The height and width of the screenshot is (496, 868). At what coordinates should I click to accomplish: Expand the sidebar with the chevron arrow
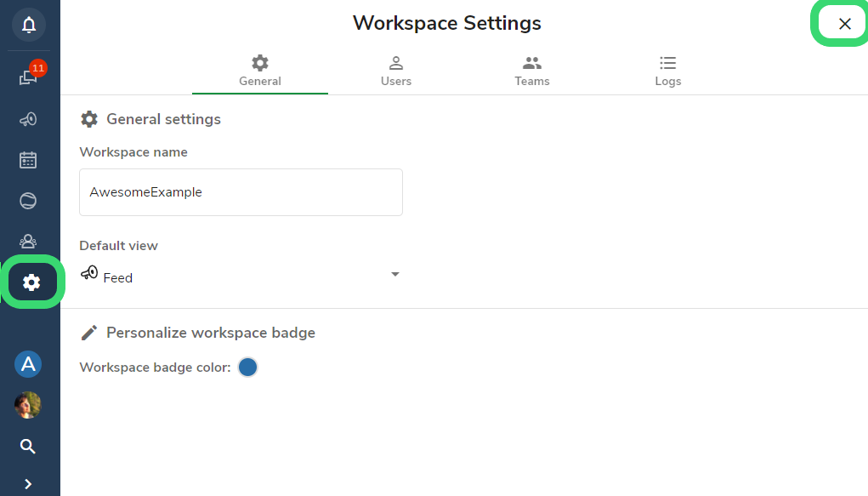point(28,484)
